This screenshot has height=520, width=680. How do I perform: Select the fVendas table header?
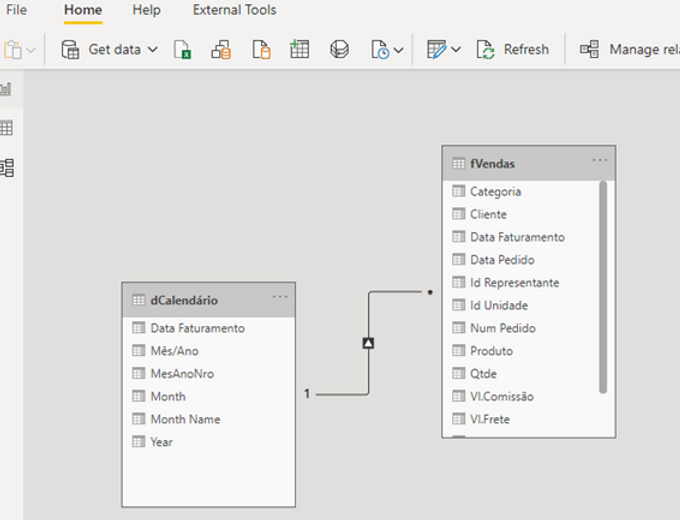point(529,164)
